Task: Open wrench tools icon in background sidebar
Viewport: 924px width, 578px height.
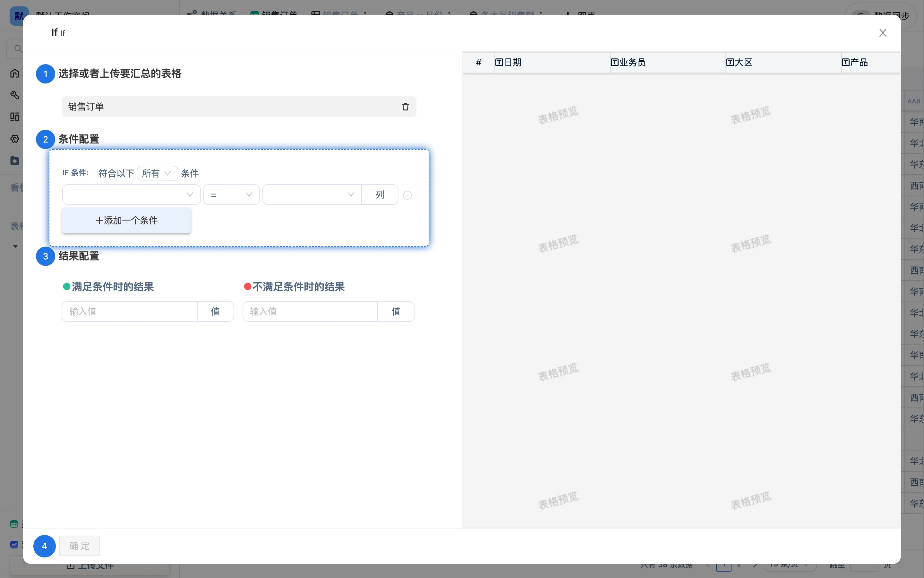Action: pyautogui.click(x=14, y=95)
